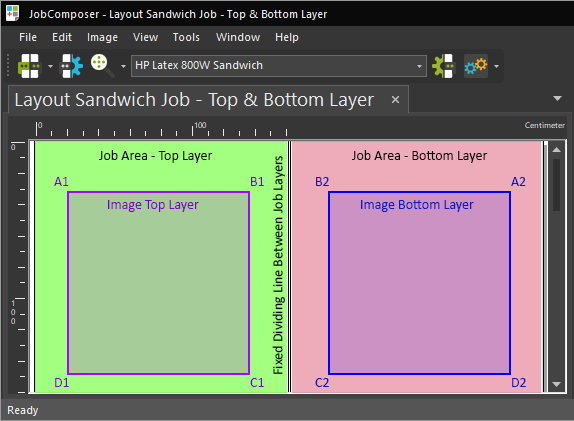
Task: Click the green gear layout icon beside printer dropdown
Action: tap(443, 66)
